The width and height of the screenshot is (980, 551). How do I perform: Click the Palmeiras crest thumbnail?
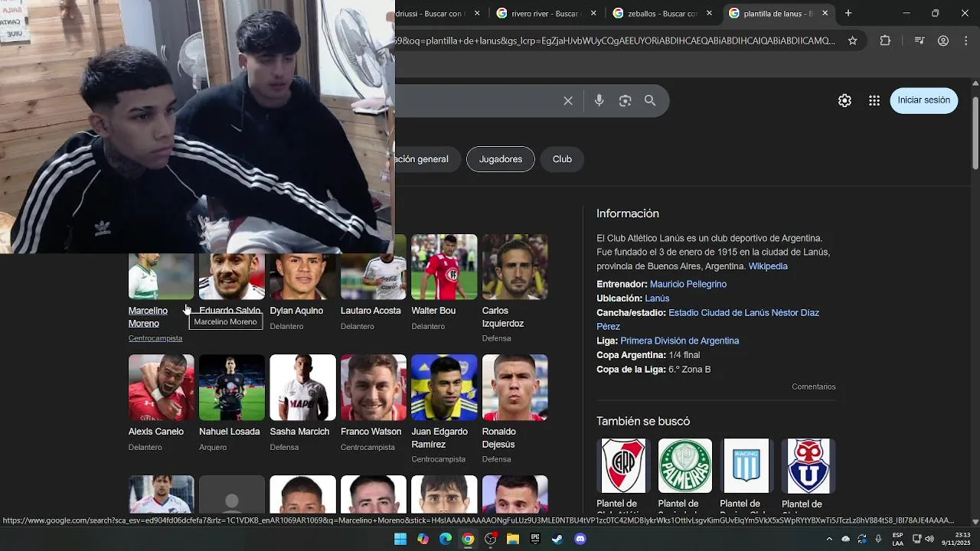click(x=685, y=465)
